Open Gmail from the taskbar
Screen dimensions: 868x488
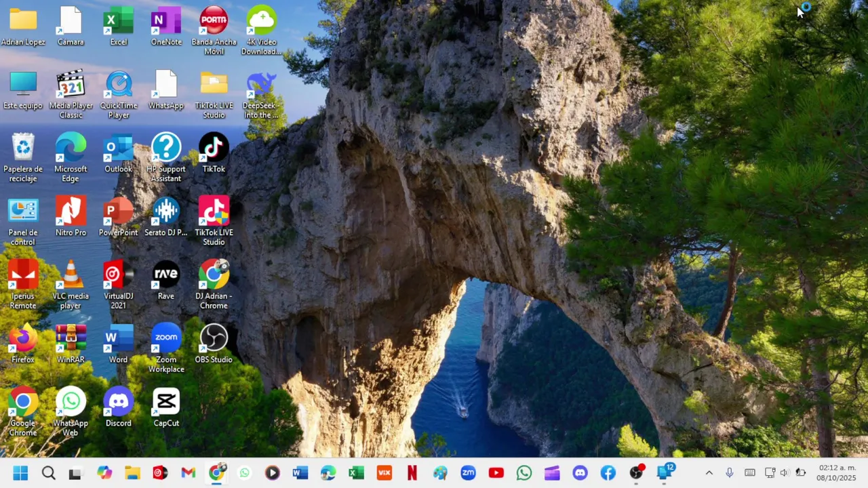point(189,473)
